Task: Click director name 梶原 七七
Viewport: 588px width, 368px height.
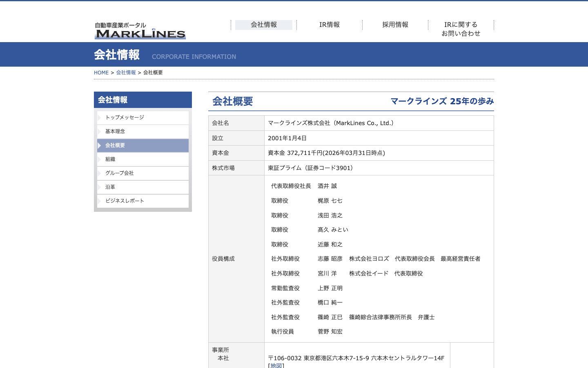Action: click(x=330, y=201)
